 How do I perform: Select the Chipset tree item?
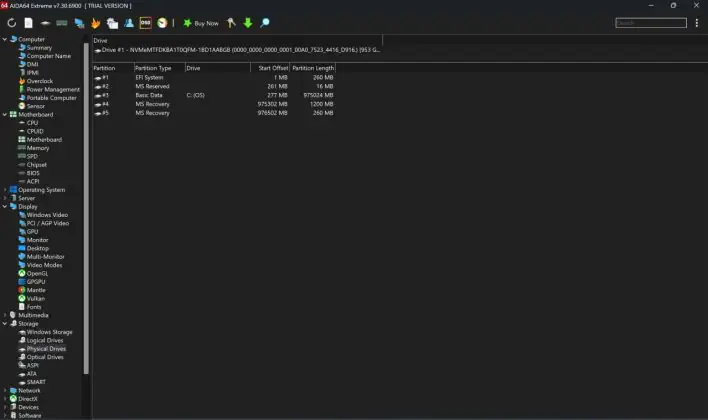click(36, 164)
